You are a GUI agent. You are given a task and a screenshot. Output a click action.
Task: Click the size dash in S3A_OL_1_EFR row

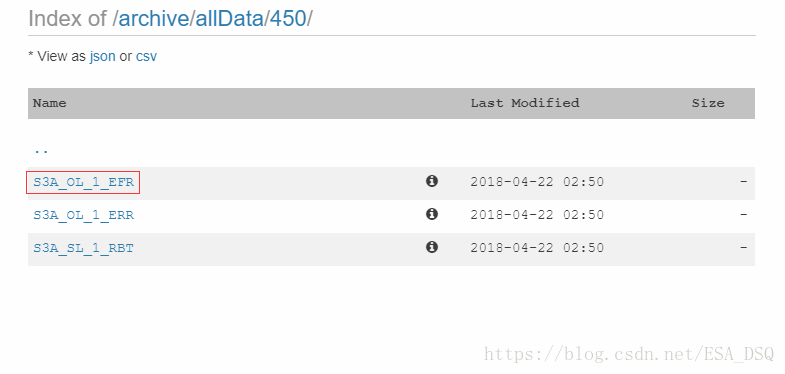click(x=744, y=182)
